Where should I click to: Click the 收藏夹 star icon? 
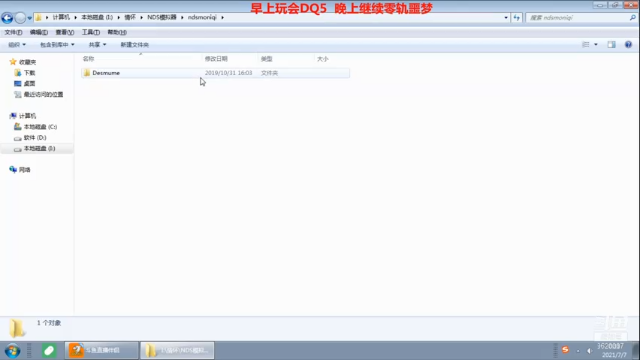click(13, 62)
